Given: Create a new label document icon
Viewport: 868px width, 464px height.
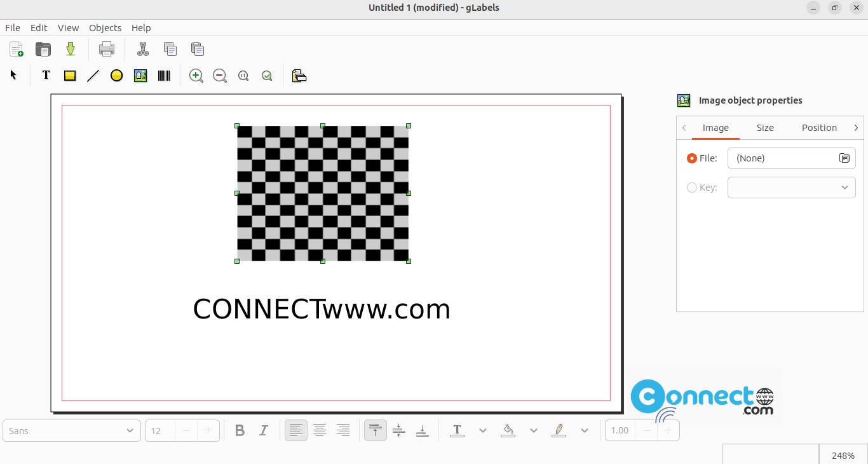Looking at the screenshot, I should [x=17, y=49].
